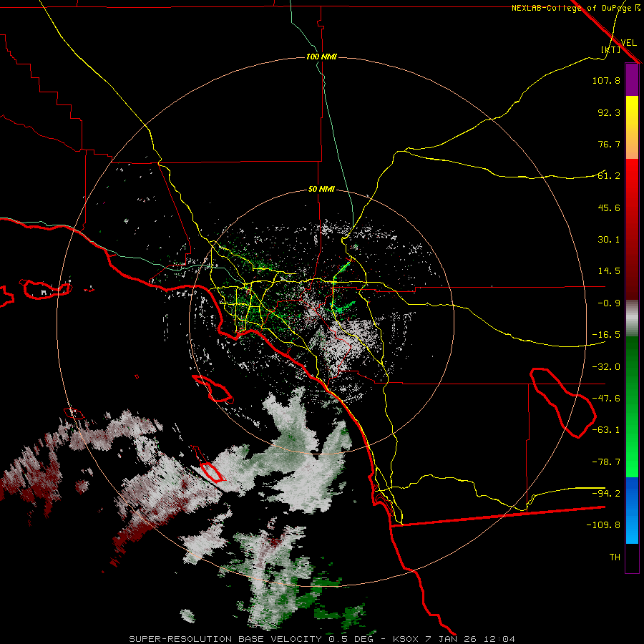Viewport: 644px width, 644px height.
Task: Click the blue segment of the velocity color bar
Action: pos(632,510)
